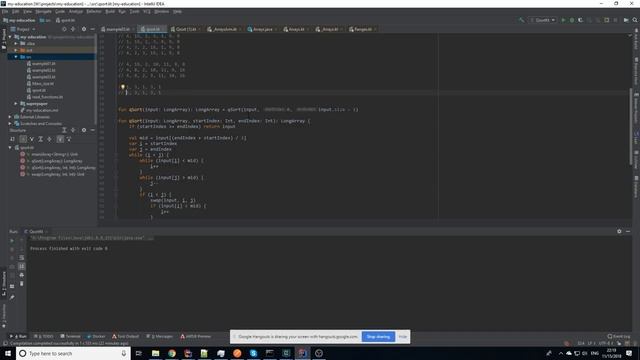Viewport: 640px width, 360px height.
Task: Pin the Run tab with the pin icon
Action: coord(12,297)
